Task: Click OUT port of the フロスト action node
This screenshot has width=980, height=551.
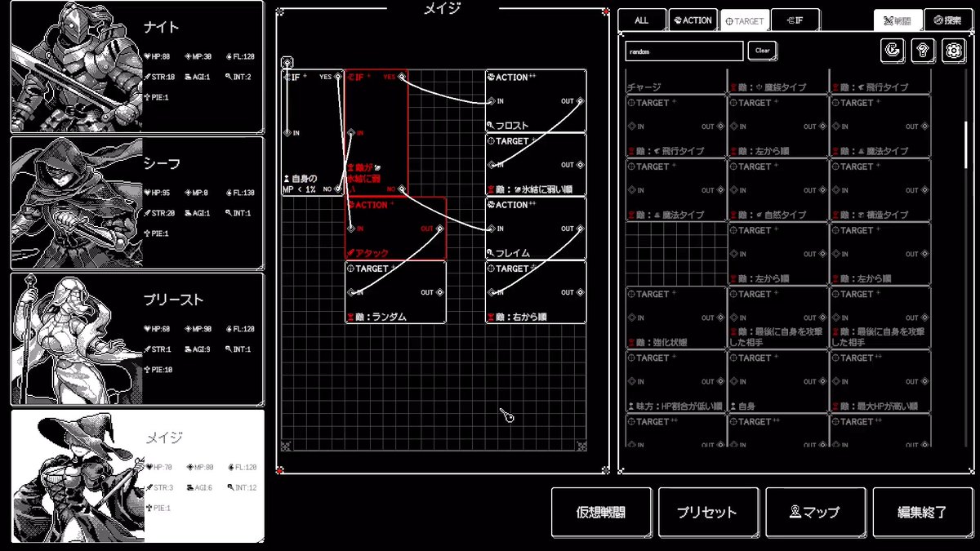Action: [x=580, y=101]
